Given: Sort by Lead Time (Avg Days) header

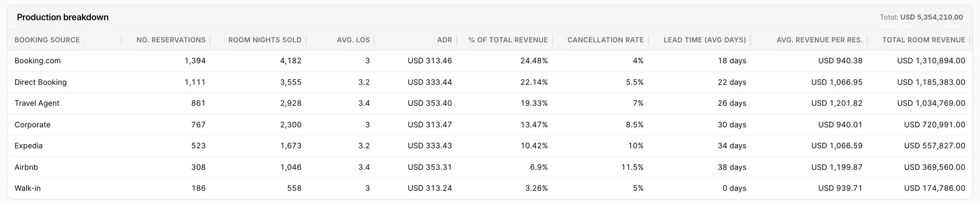Looking at the screenshot, I should point(705,40).
